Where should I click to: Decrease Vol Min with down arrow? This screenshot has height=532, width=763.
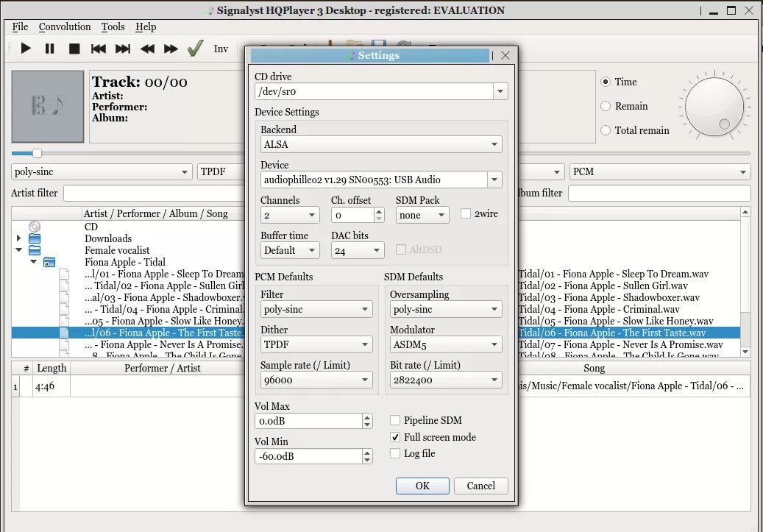coord(367,461)
